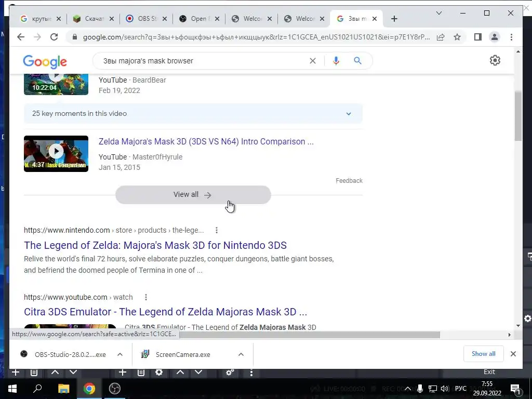This screenshot has width=532, height=399.
Task: Open the nintendo.com result options menu
Action: [217, 230]
